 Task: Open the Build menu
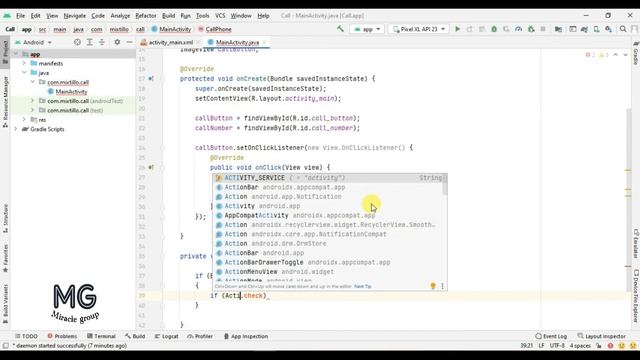(x=168, y=16)
